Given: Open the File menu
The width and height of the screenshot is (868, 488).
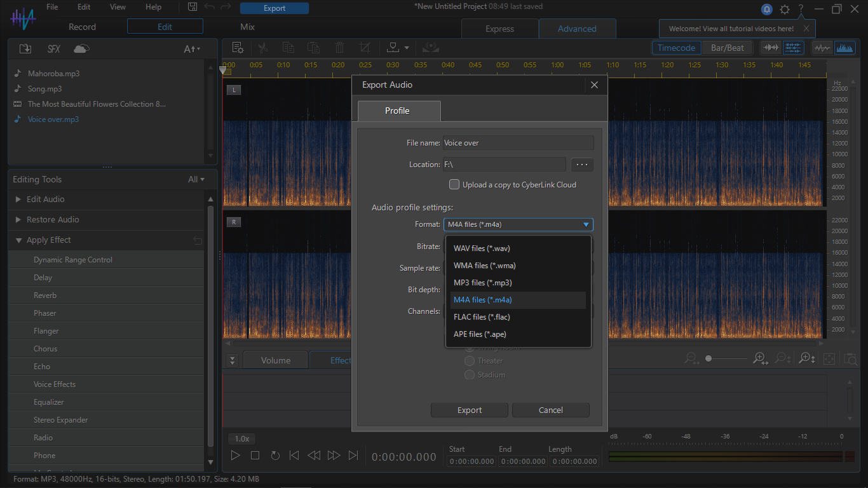Looking at the screenshot, I should [x=52, y=7].
